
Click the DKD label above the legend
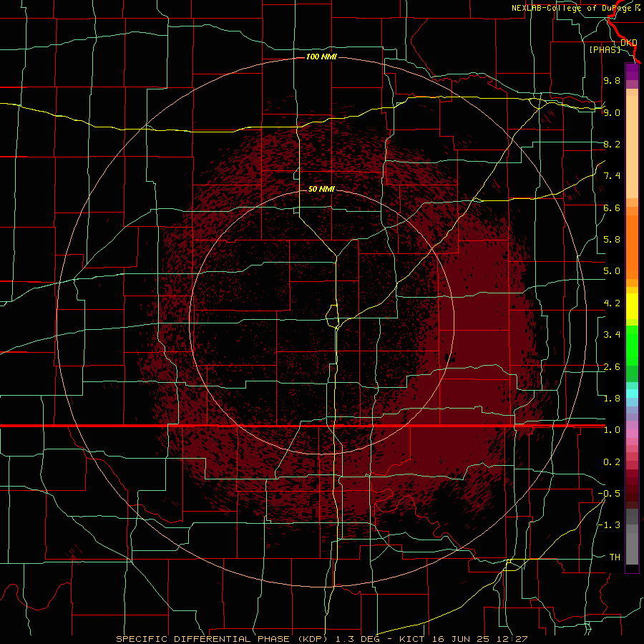(628, 42)
